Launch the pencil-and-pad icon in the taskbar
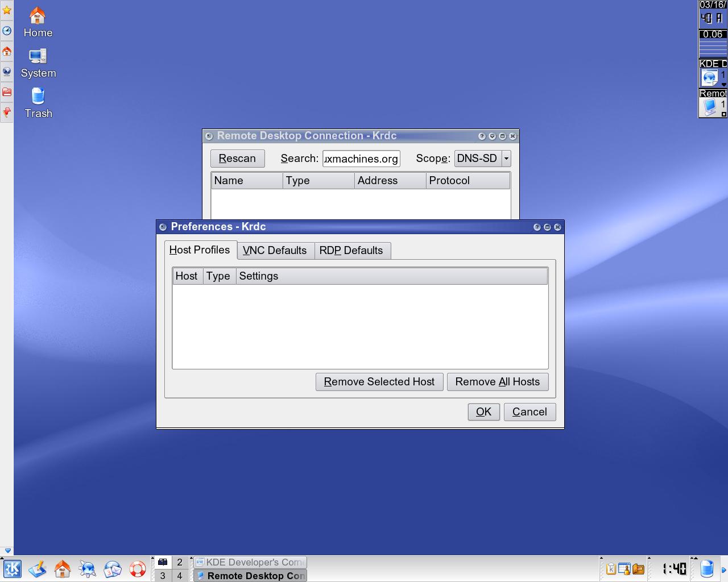 click(x=38, y=569)
